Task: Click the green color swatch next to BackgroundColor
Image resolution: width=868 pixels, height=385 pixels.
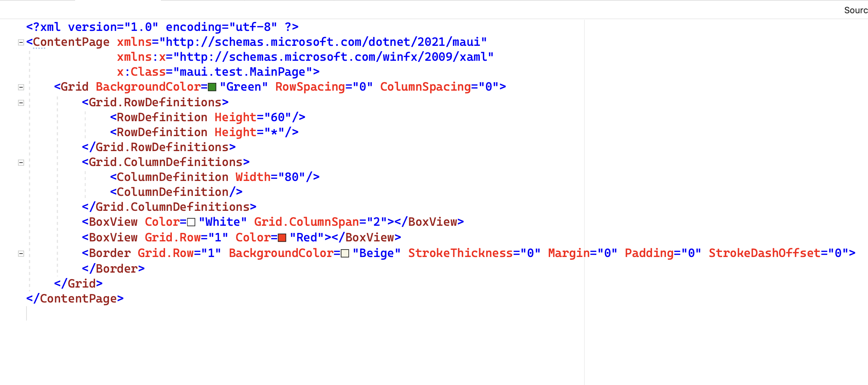Action: pyautogui.click(x=212, y=87)
